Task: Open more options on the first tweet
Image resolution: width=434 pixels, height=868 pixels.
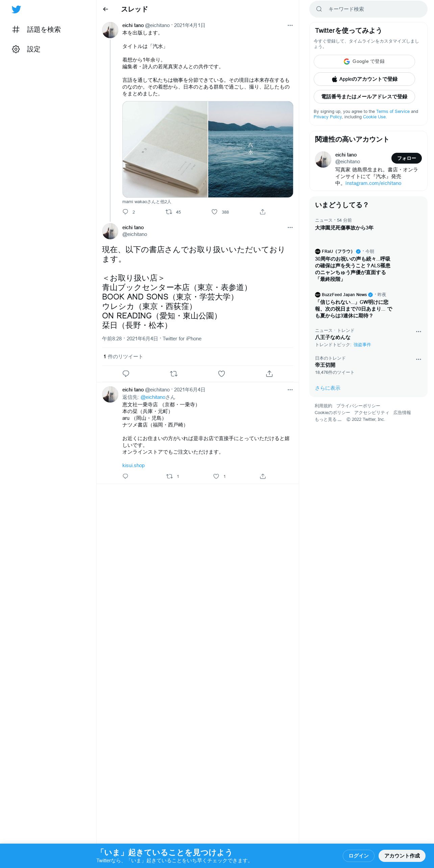Action: 290,25
